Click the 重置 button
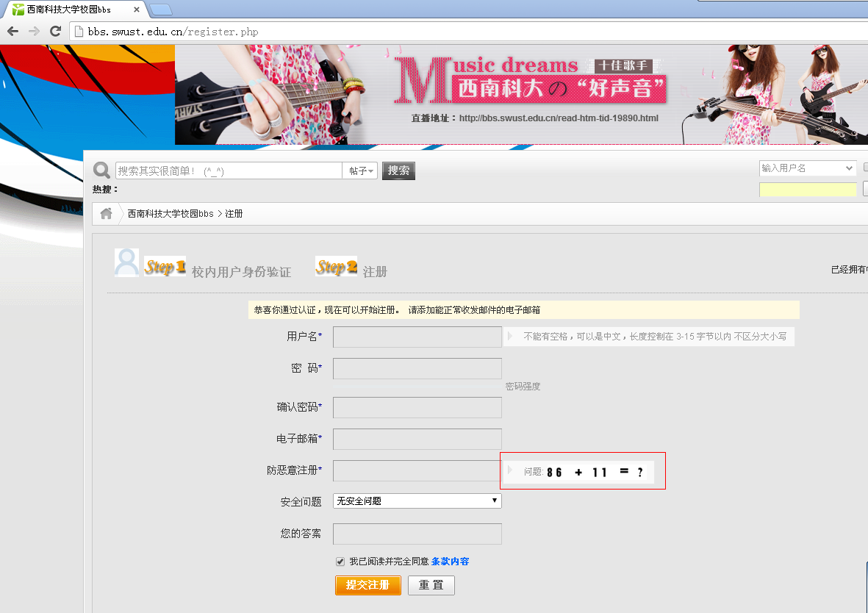This screenshot has height=613, width=868. coord(431,585)
